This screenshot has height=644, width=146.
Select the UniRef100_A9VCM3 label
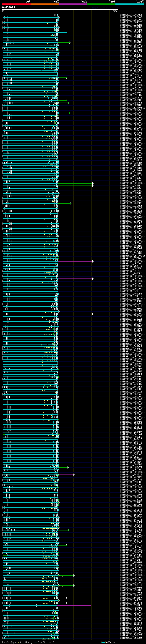(131, 482)
